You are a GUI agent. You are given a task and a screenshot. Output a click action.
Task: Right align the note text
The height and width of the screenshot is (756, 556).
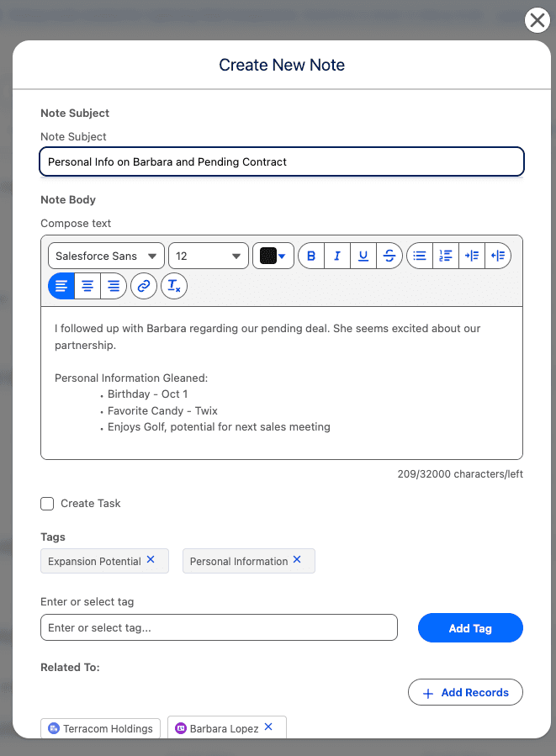coord(113,286)
